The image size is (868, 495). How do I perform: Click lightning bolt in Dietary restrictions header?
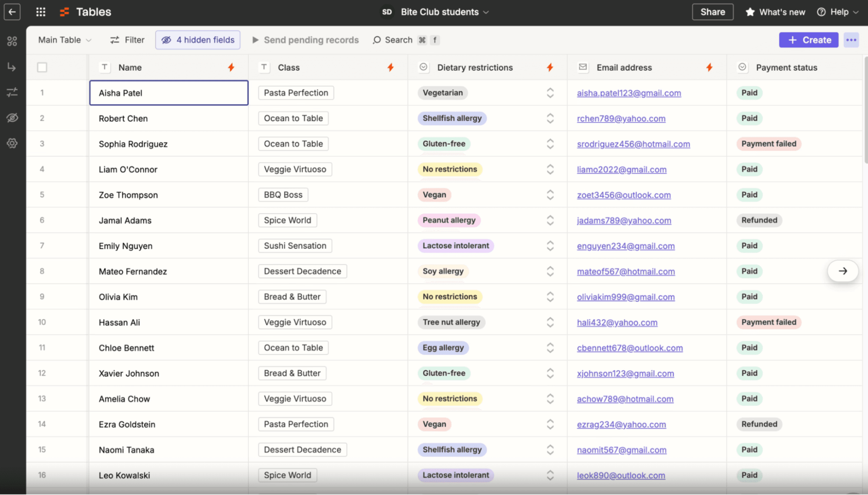pos(550,67)
